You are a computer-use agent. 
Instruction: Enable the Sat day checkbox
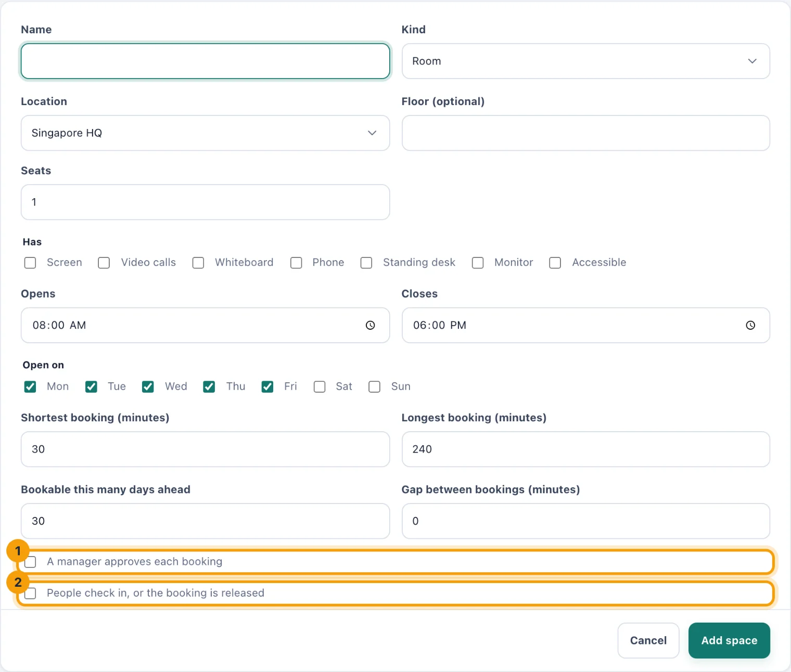coord(320,386)
